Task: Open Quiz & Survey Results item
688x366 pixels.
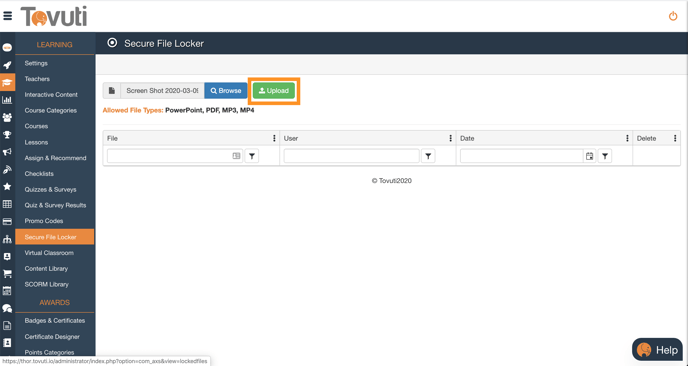Action: 55,205
